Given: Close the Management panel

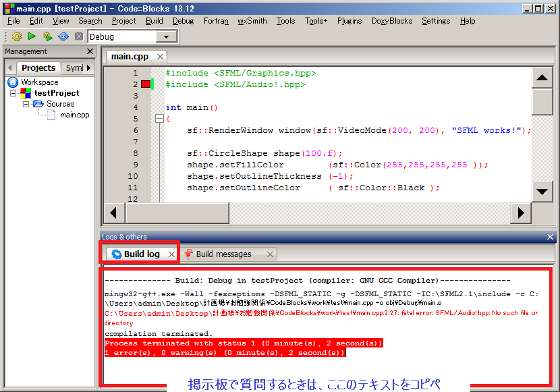Looking at the screenshot, I should (90, 51).
